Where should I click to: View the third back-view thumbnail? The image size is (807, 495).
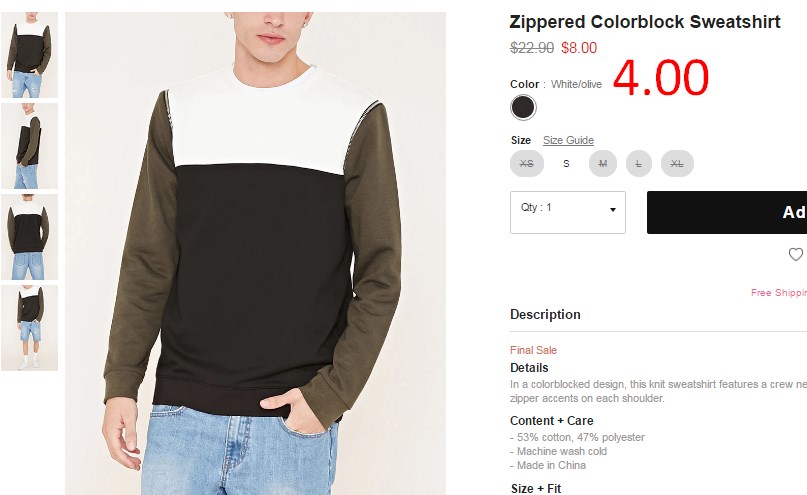tap(29, 237)
